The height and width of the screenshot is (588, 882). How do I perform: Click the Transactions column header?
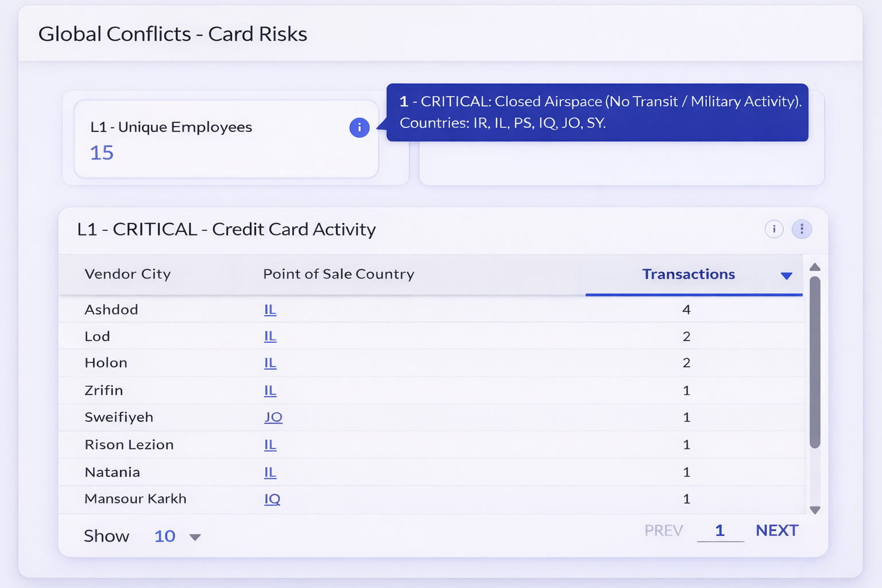coord(688,274)
